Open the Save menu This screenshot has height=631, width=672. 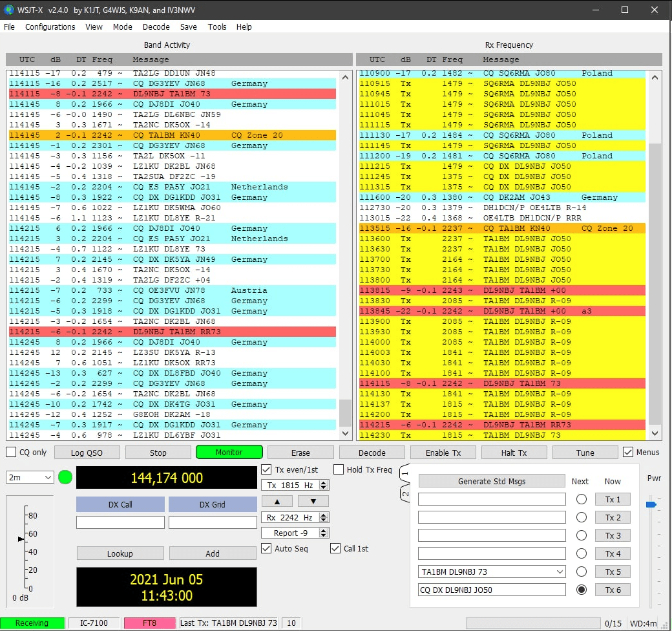tap(189, 27)
